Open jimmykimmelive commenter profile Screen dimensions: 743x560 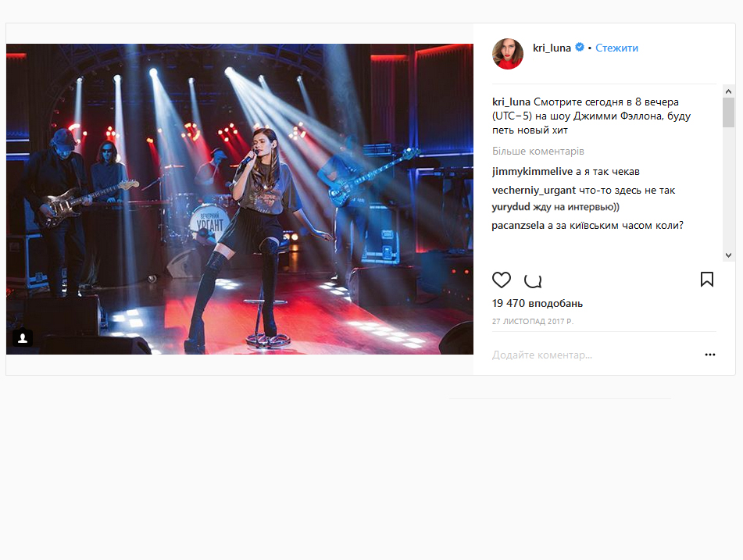[532, 172]
